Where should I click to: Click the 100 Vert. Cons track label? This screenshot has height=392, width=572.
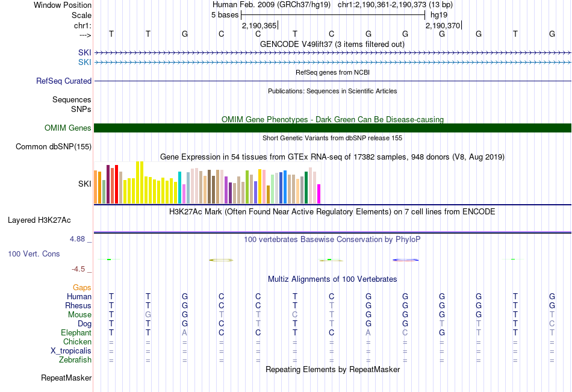pos(34,254)
